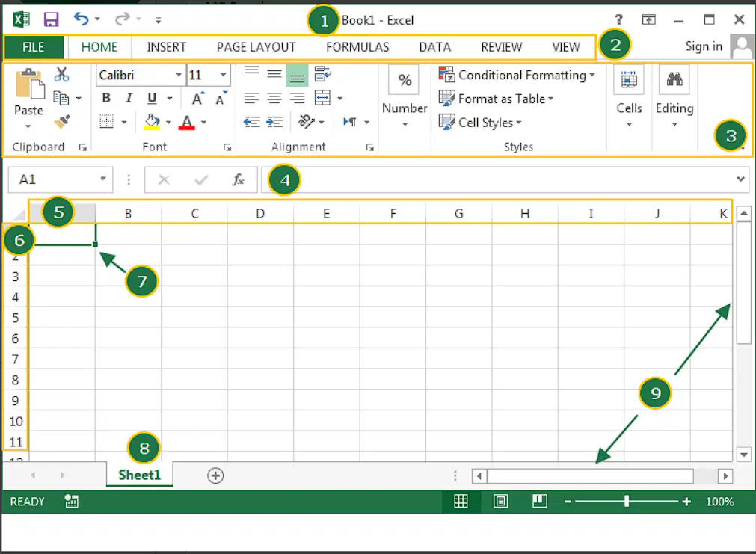Increase font size with the large A
Image resolution: width=756 pixels, height=554 pixels.
coord(197,99)
